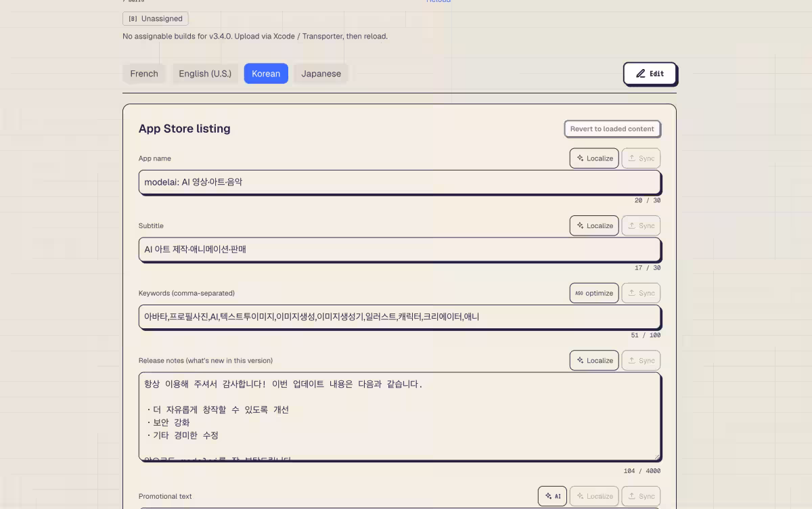Click the Edit button
812x509 pixels.
650,74
